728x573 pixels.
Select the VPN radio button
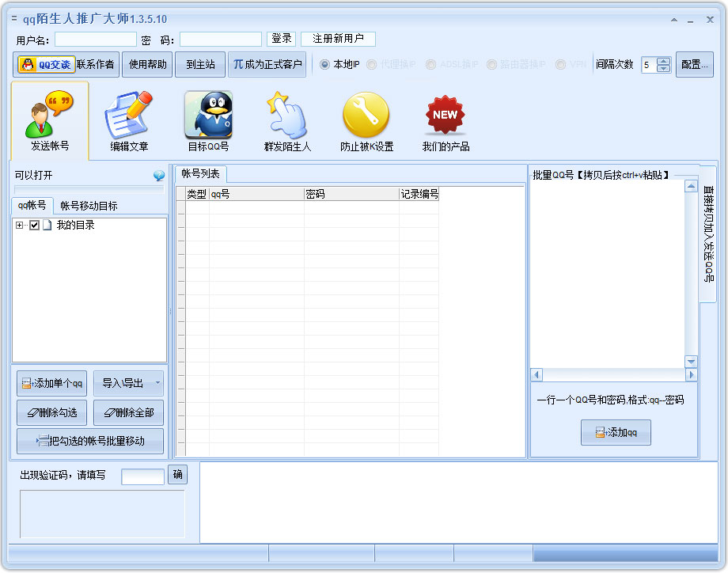[x=560, y=65]
